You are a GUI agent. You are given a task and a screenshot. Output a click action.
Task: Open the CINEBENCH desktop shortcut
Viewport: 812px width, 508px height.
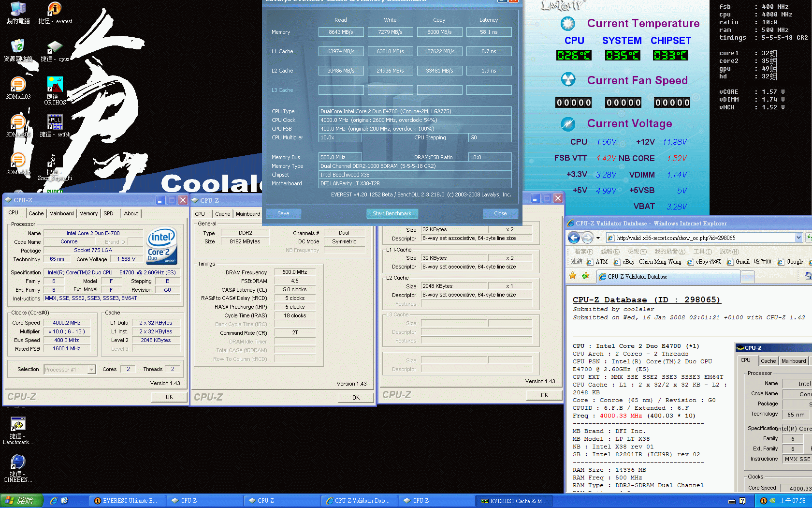18,468
